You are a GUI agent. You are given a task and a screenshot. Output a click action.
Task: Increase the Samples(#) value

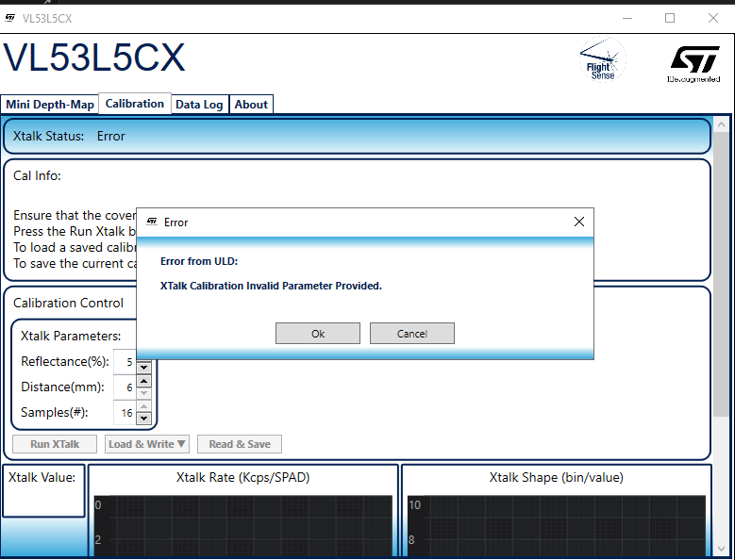(x=144, y=406)
